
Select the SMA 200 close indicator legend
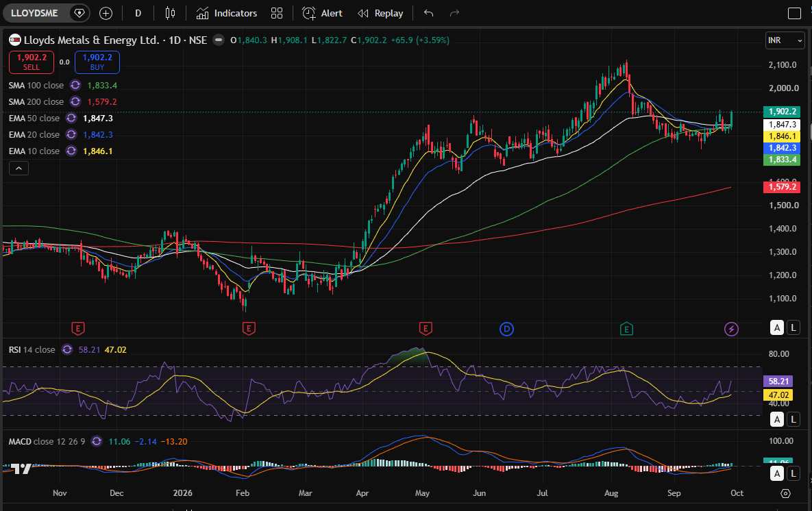tap(36, 102)
